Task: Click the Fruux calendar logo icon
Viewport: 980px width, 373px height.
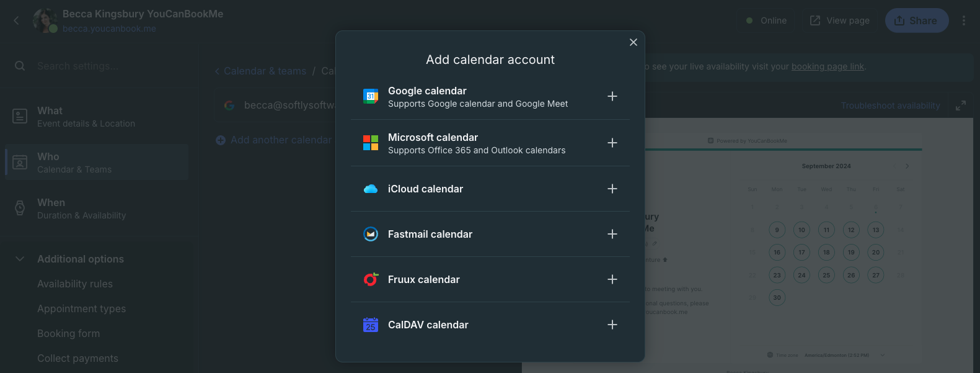Action: 371,279
